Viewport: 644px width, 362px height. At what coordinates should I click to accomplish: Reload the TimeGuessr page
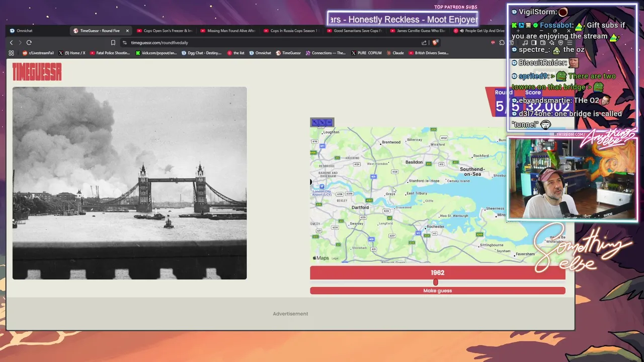click(x=29, y=43)
